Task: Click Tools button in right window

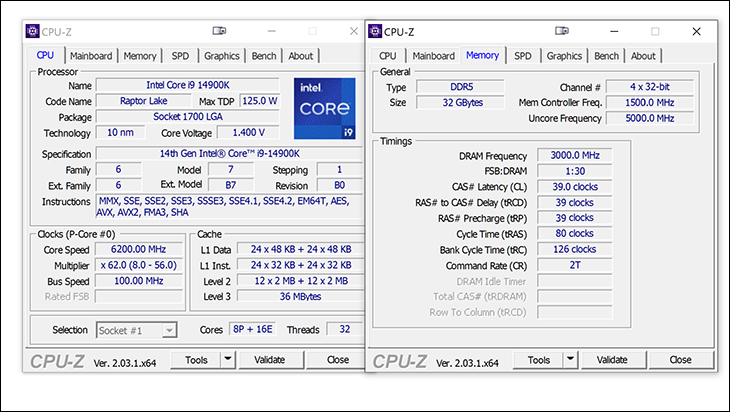Action: [x=539, y=360]
